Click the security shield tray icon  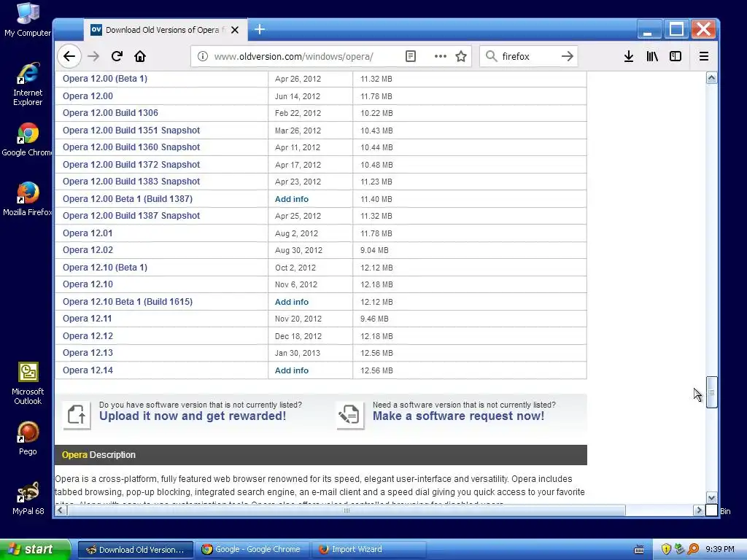pos(666,549)
